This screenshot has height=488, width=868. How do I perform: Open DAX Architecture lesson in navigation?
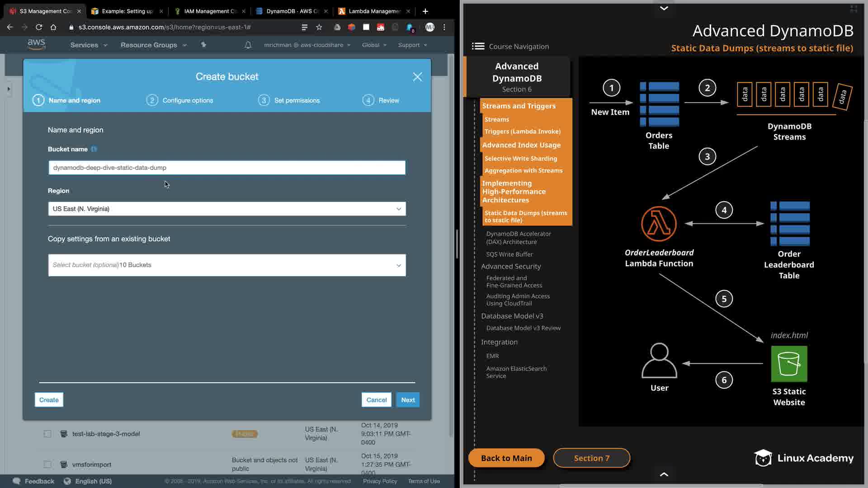[x=518, y=238]
